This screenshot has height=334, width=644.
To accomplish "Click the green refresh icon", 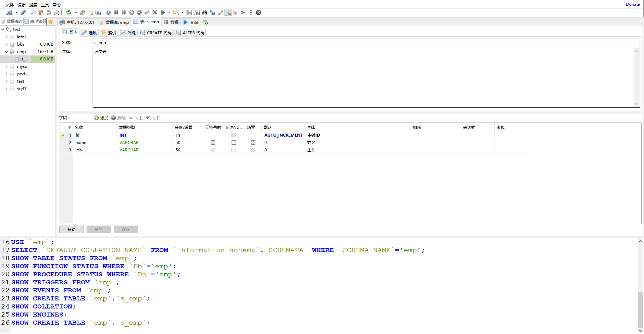I will [68, 12].
